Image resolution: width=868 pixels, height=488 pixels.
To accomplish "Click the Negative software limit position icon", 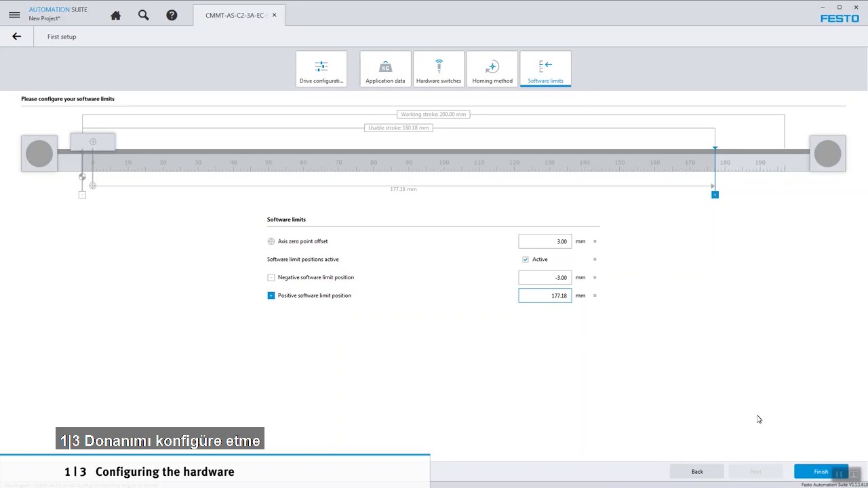I will (271, 277).
